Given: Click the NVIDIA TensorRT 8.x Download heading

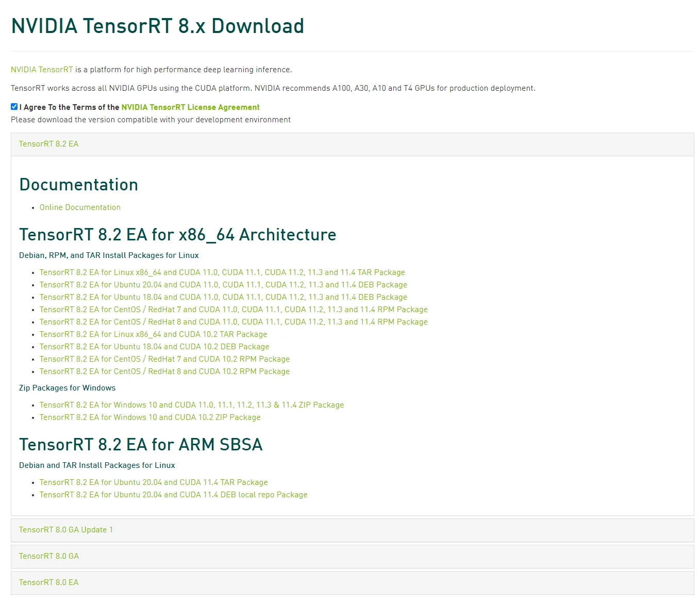Looking at the screenshot, I should tap(158, 26).
